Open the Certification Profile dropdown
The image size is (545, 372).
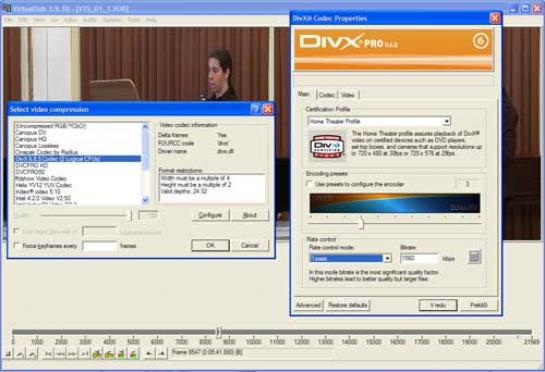pyautogui.click(x=379, y=121)
